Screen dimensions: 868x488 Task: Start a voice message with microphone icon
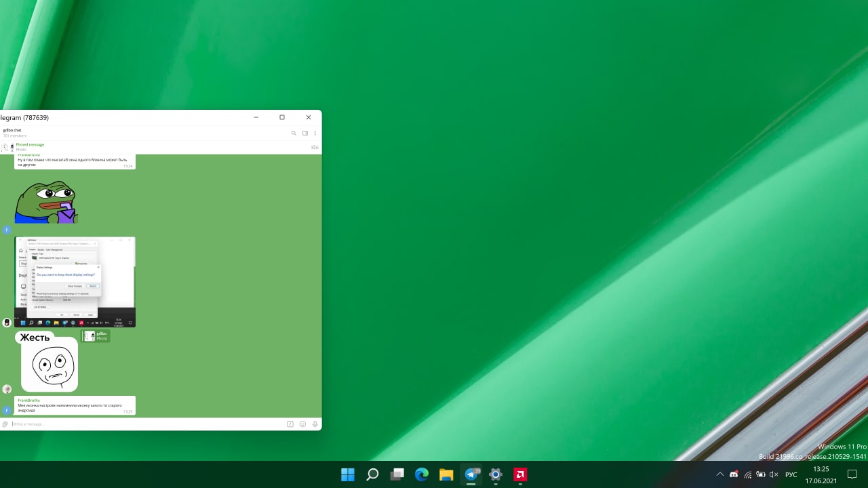pyautogui.click(x=315, y=424)
